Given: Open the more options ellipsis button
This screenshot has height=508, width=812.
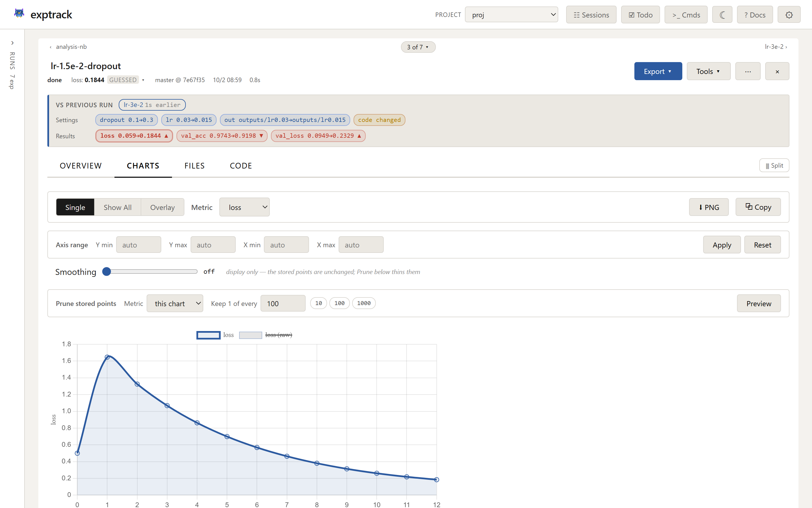Looking at the screenshot, I should 748,71.
